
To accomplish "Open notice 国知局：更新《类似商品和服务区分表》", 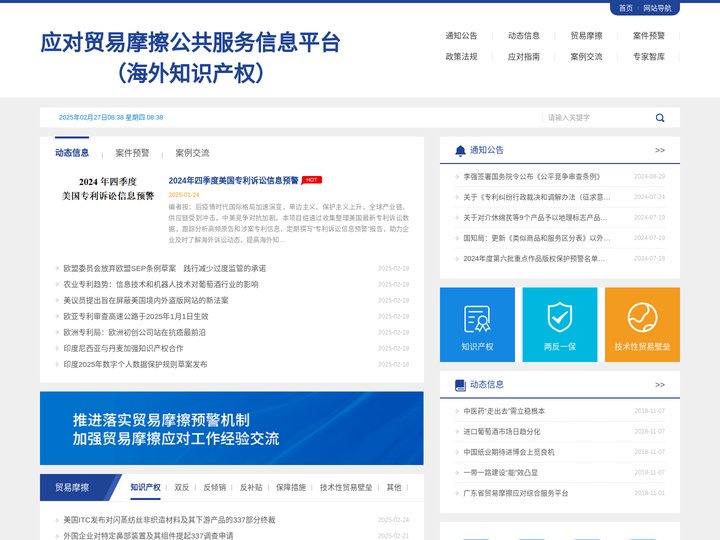I will pyautogui.click(x=536, y=238).
